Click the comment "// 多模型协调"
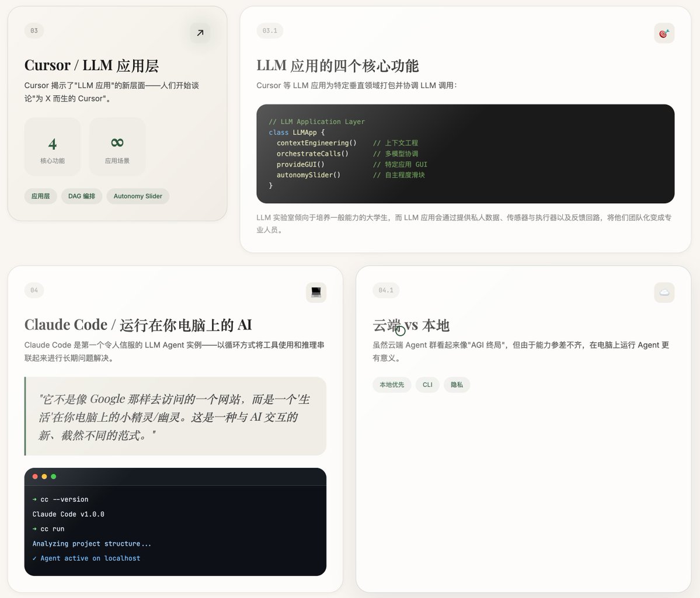This screenshot has width=700, height=598. click(395, 154)
